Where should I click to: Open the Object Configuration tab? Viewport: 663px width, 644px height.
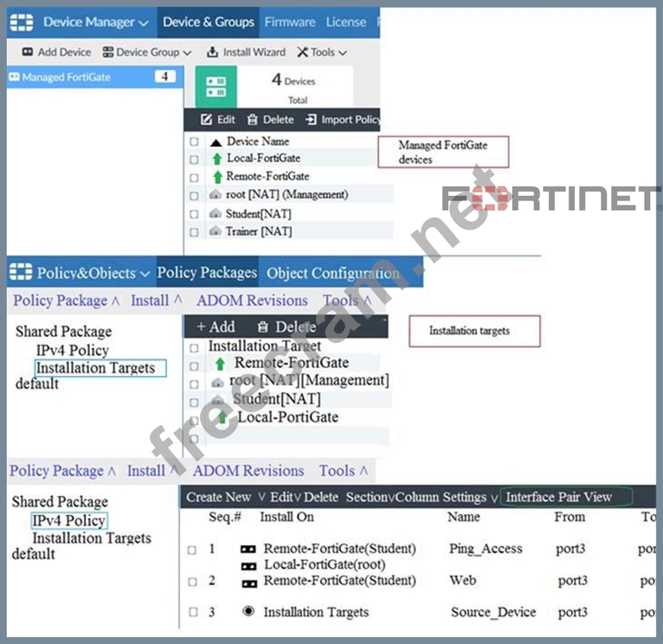click(333, 273)
